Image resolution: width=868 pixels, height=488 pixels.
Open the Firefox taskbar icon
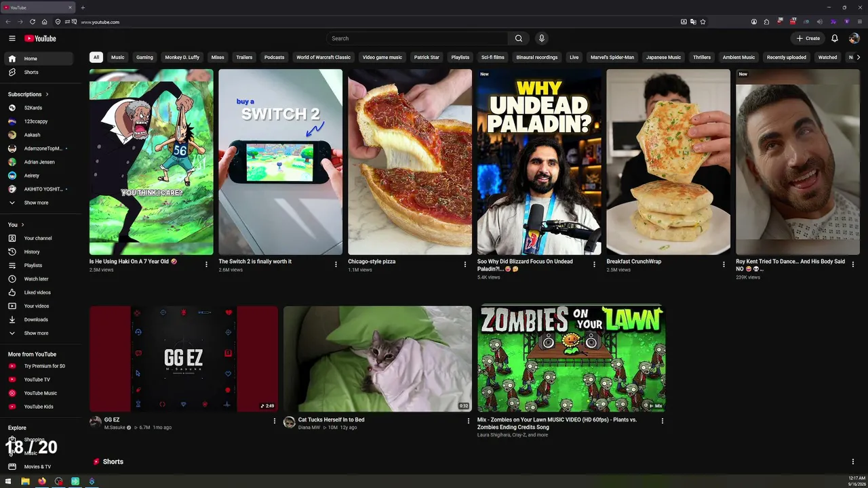click(42, 481)
